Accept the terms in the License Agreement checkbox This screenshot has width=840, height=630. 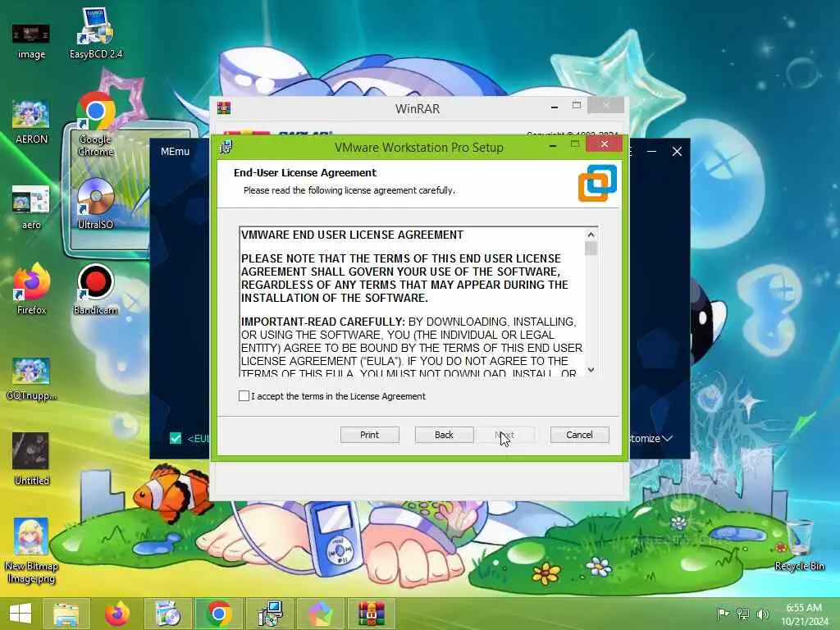tap(244, 396)
